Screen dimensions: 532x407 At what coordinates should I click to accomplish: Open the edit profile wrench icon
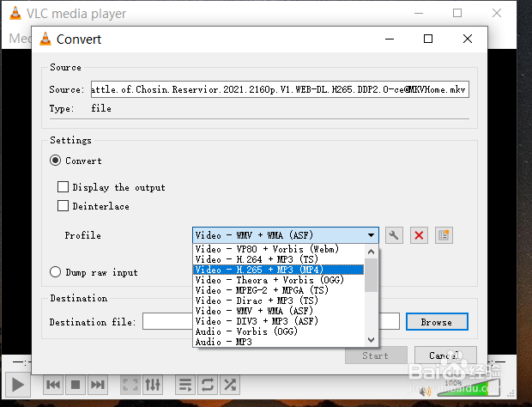point(394,235)
